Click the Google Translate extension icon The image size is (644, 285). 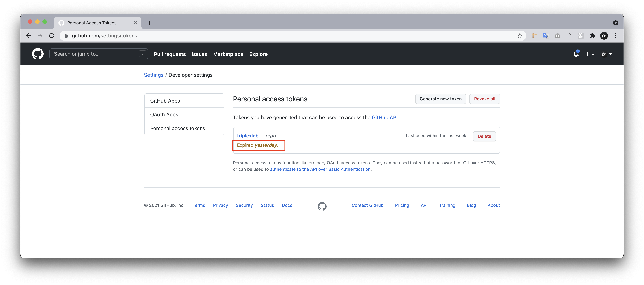546,36
